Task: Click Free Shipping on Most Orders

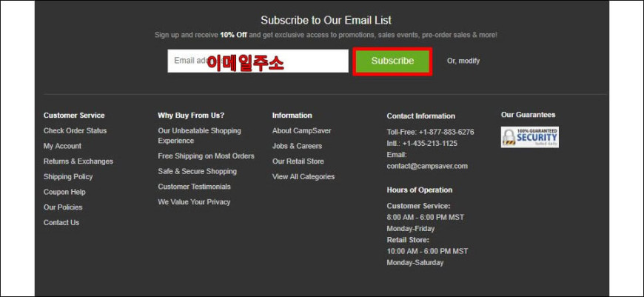Action: [207, 156]
